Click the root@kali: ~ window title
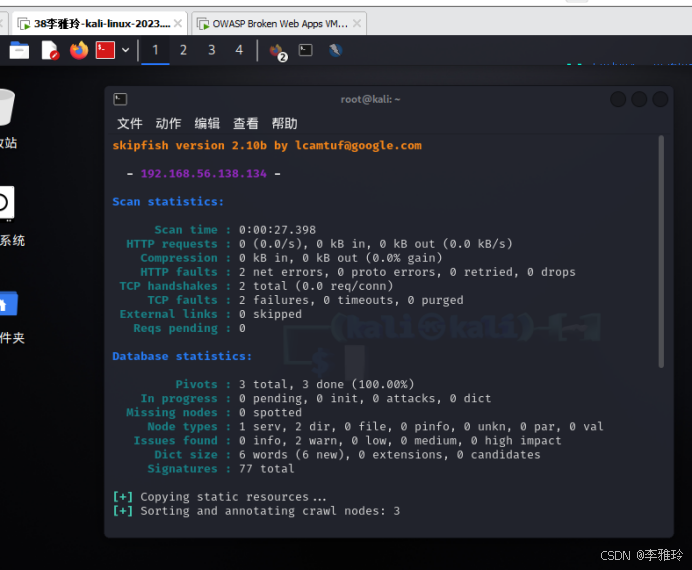The image size is (692, 570). coord(370,99)
